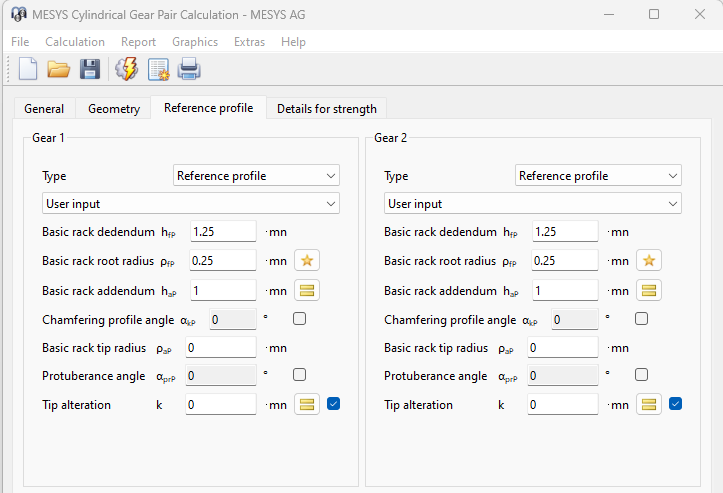Open a file using the folder icon
The image size is (723, 493).
pyautogui.click(x=58, y=69)
